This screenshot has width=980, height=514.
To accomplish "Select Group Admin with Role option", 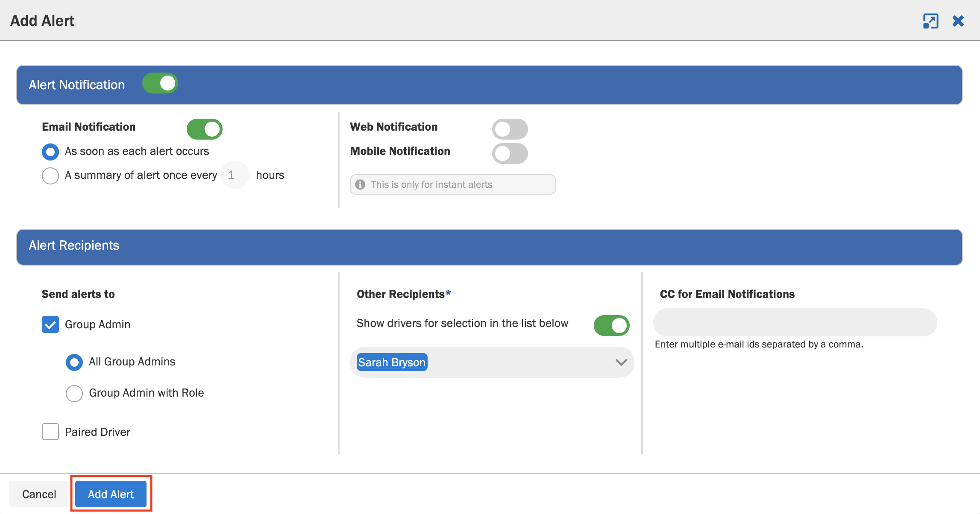I will pyautogui.click(x=74, y=393).
